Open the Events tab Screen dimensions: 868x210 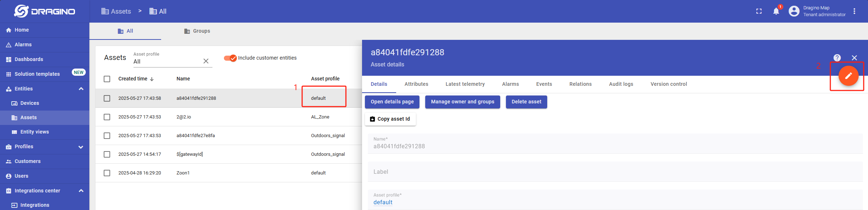544,84
